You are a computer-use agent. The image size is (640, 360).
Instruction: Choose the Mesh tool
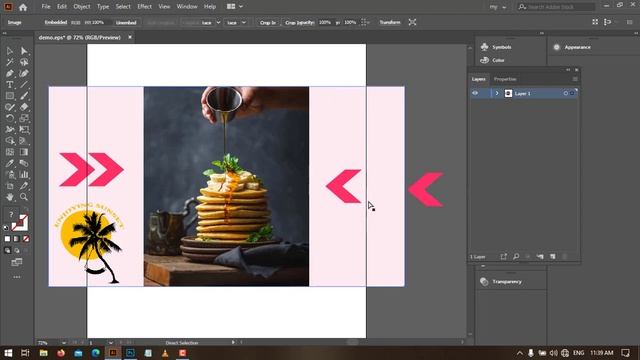(10, 152)
